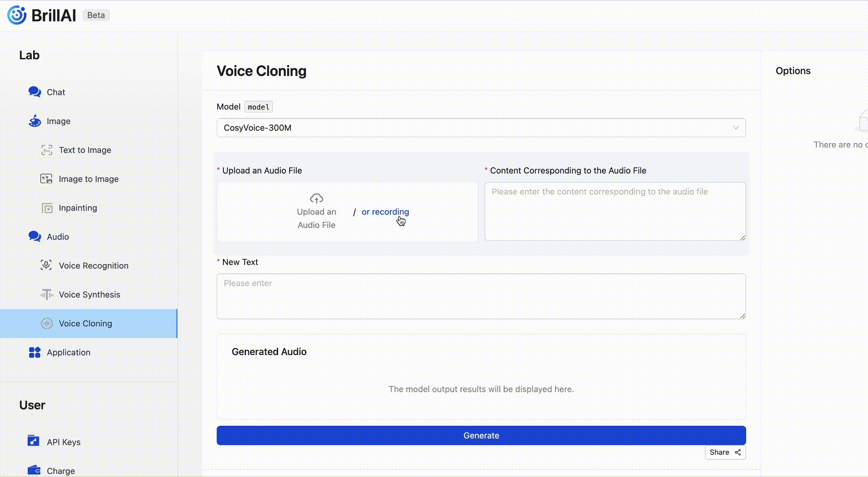Click the Voice Synthesis waveform icon
Screen dimensions: 868x477
click(x=47, y=295)
